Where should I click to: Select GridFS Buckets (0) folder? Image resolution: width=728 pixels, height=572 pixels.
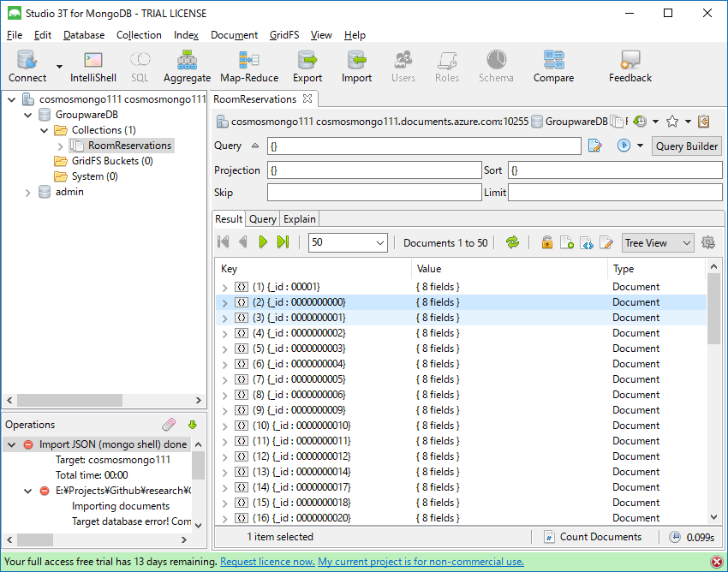pyautogui.click(x=112, y=161)
